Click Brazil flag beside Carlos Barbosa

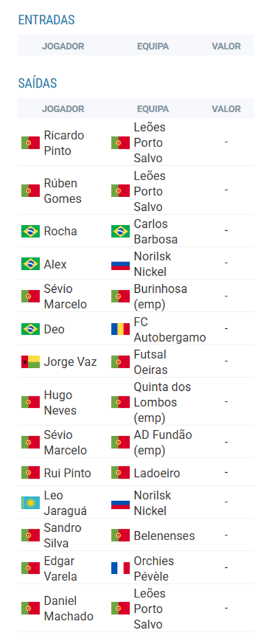(120, 231)
